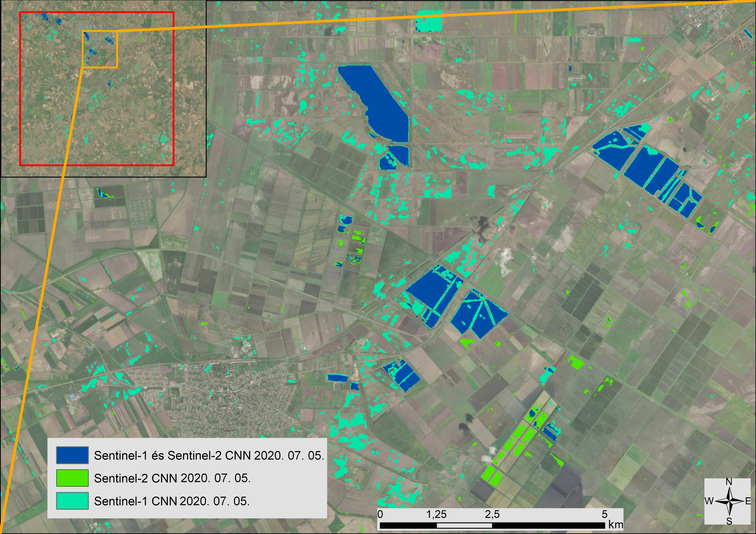This screenshot has width=756, height=534.
Task: Click the dark blue legend swatch
Action: [72, 455]
